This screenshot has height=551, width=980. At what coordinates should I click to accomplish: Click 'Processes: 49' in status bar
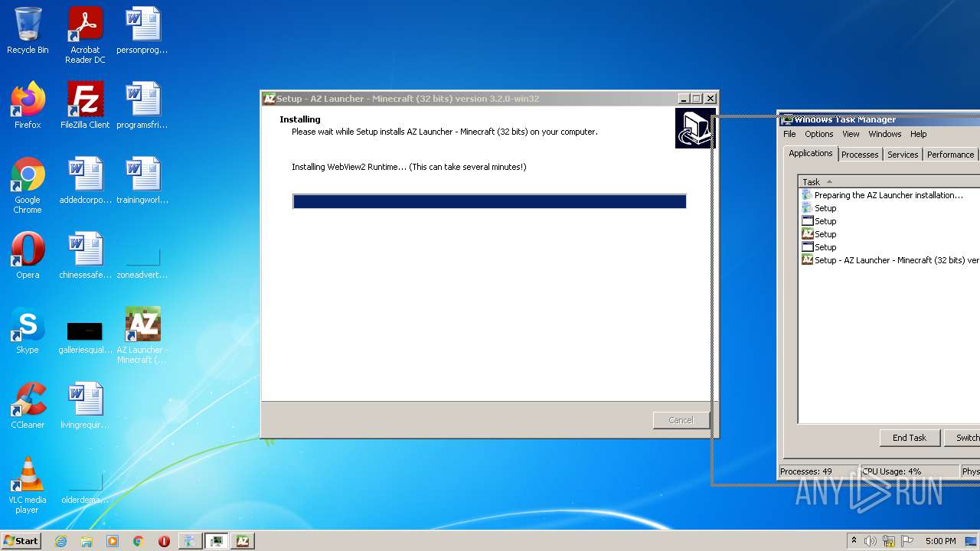pyautogui.click(x=817, y=471)
